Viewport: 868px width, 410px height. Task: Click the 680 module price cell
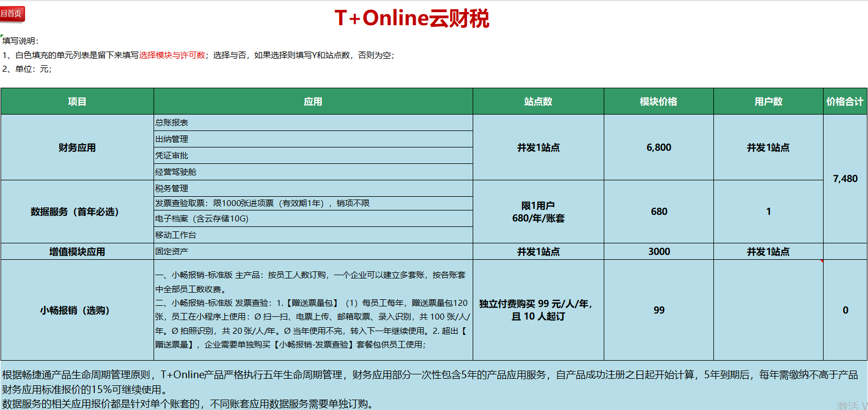pos(659,212)
